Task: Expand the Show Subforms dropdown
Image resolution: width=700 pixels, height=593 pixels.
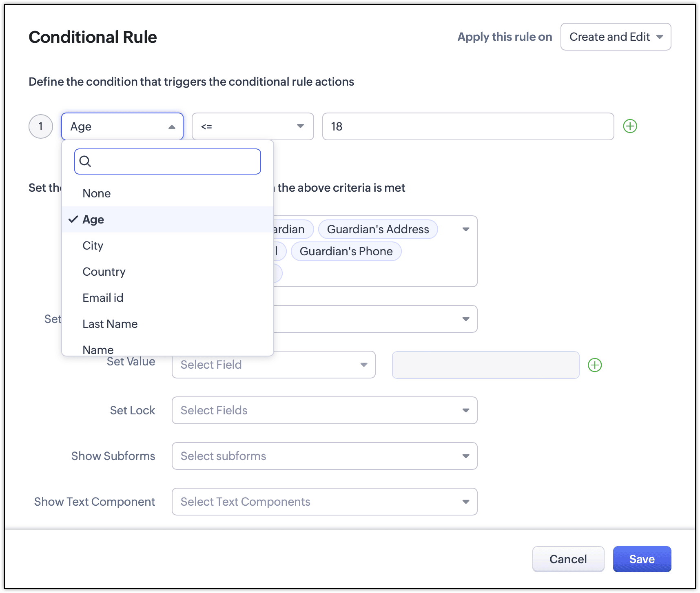Action: [x=324, y=456]
